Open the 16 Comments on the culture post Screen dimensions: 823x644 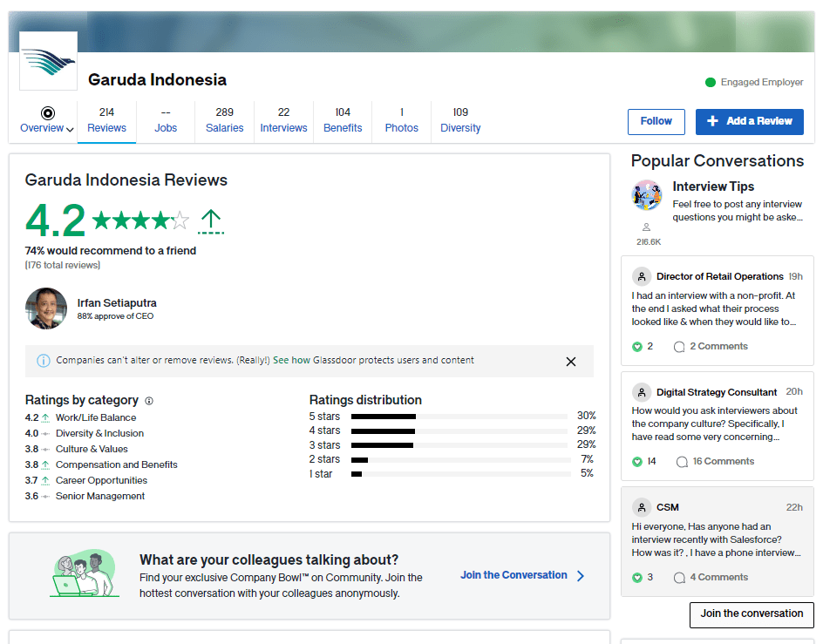tap(716, 461)
